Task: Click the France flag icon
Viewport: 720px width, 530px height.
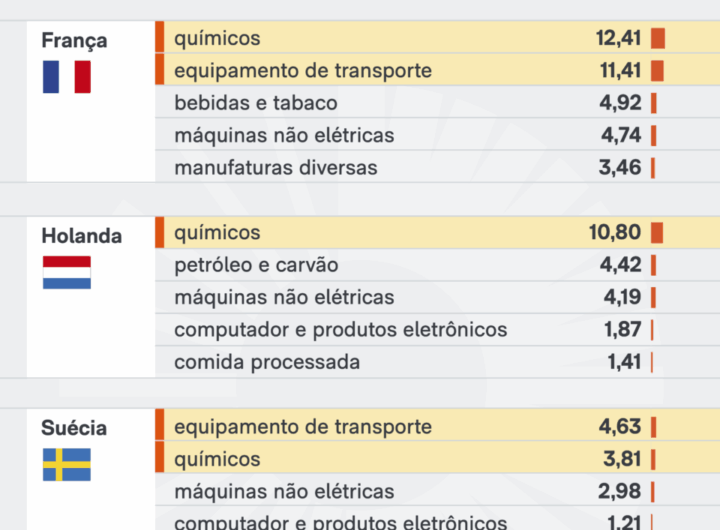Action: (x=66, y=77)
